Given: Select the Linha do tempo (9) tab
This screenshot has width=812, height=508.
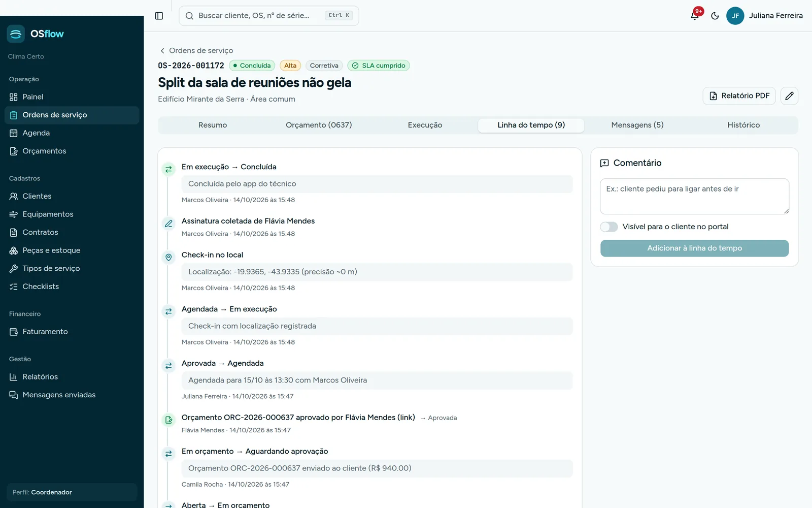Looking at the screenshot, I should click(531, 125).
